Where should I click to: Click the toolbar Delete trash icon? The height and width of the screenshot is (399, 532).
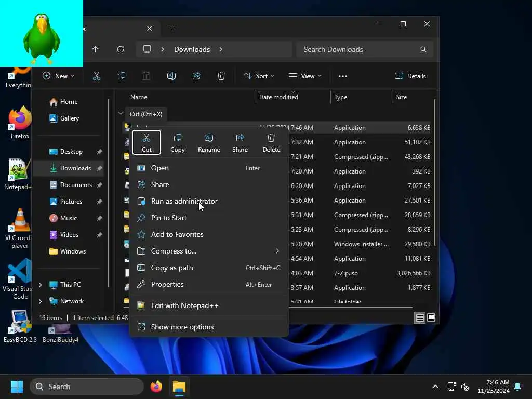(221, 76)
